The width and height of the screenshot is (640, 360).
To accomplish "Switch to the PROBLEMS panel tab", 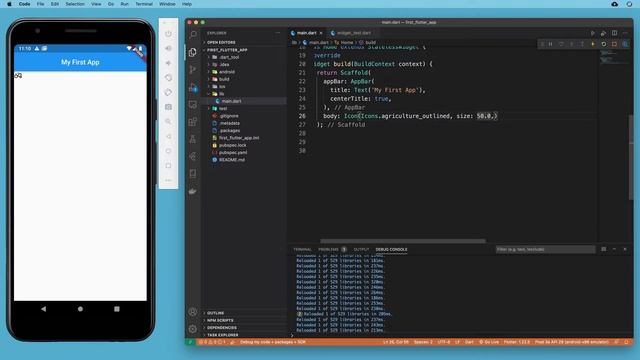I will (329, 249).
